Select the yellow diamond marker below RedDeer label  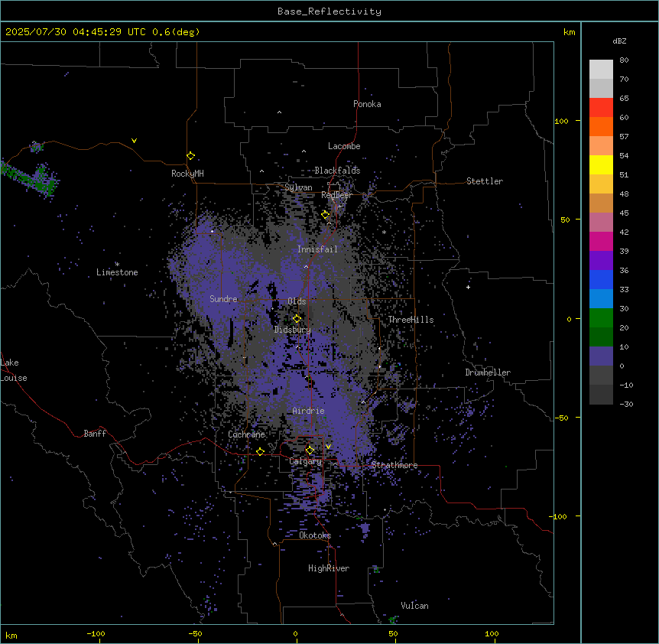326,215
